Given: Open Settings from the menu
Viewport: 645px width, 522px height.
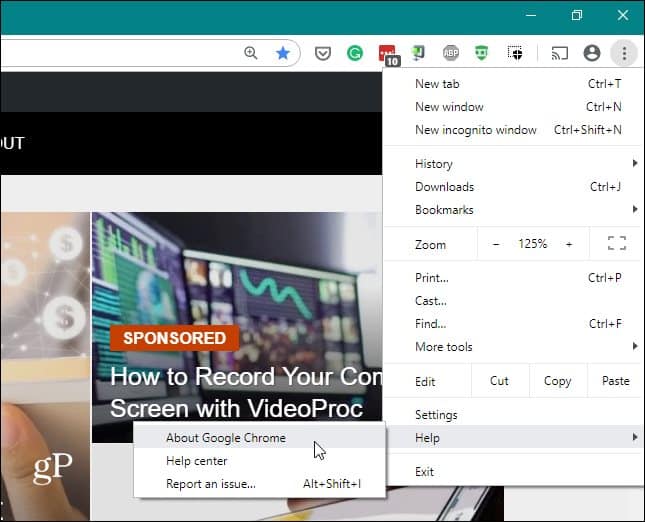Looking at the screenshot, I should 514,415.
